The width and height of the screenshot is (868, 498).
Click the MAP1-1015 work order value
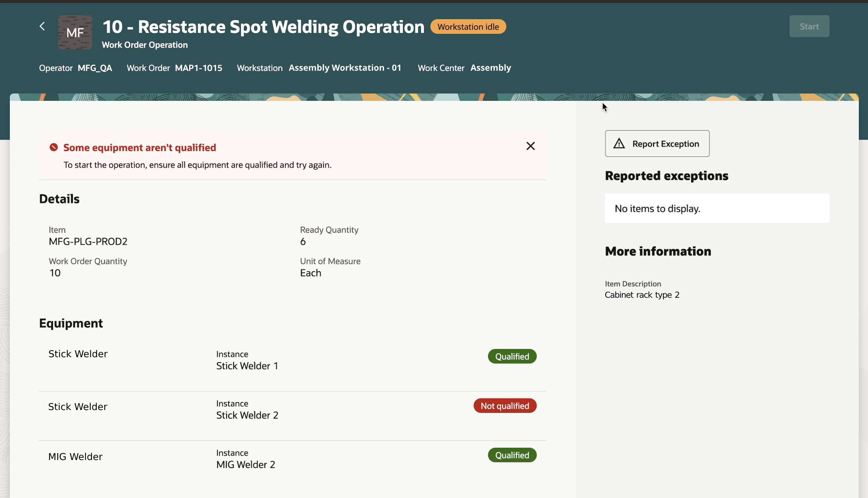coord(198,68)
